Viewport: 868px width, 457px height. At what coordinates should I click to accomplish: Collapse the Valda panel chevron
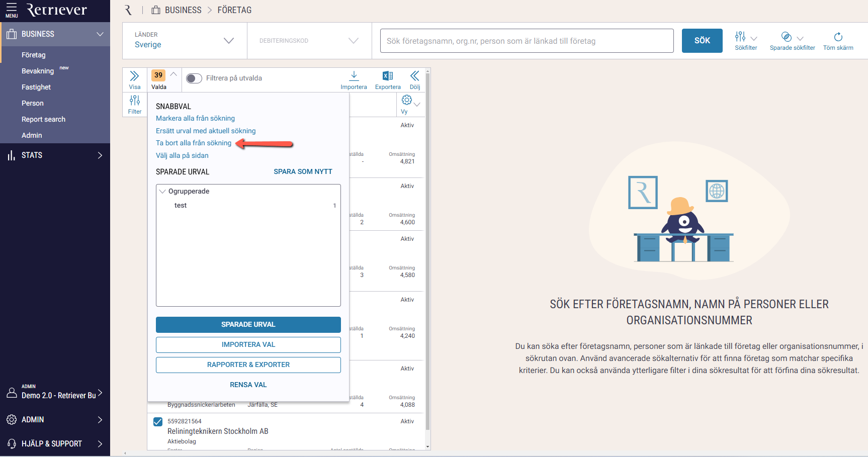[173, 74]
